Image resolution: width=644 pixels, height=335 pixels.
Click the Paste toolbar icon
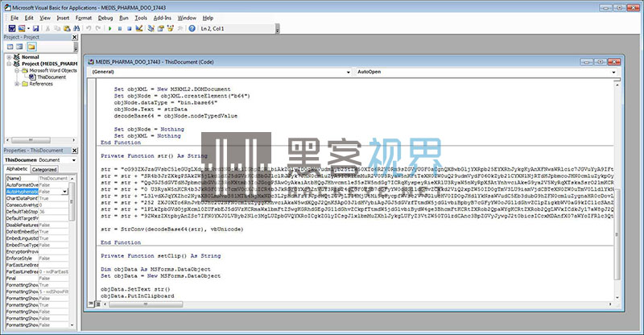67,28
